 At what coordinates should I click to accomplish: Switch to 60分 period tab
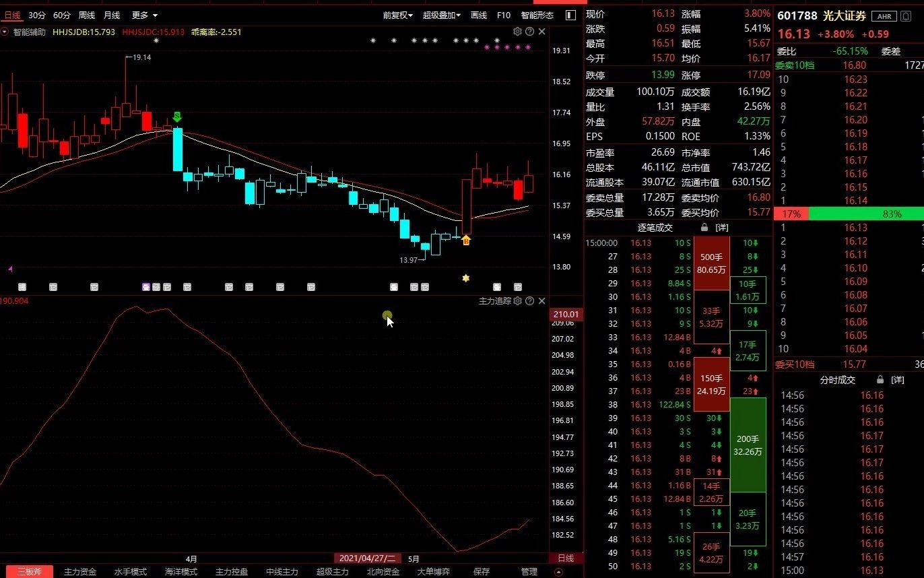pyautogui.click(x=62, y=15)
